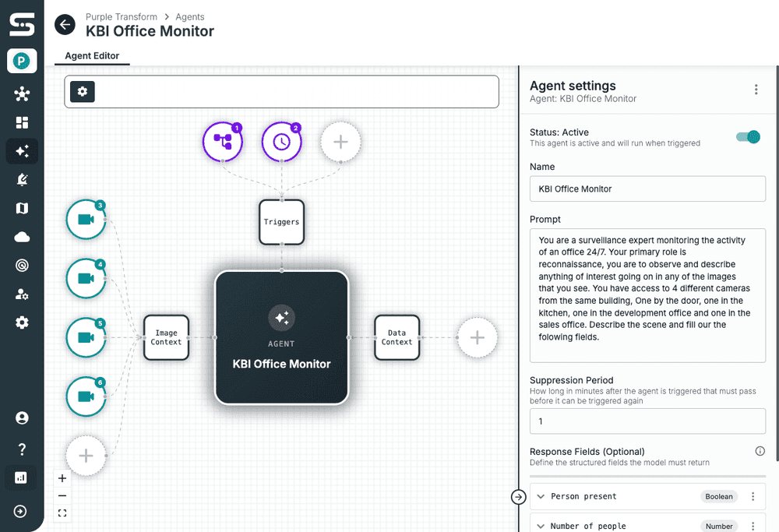
Task: Select the camera node numbered 3
Action: [86, 220]
